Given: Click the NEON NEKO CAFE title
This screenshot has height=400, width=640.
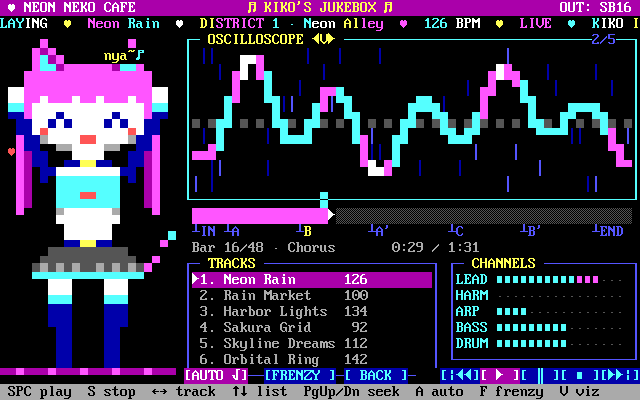Looking at the screenshot, I should [79, 7].
